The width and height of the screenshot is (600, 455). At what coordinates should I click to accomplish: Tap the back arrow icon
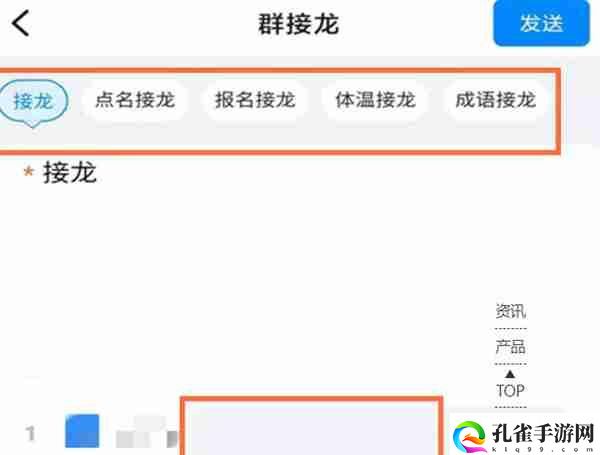click(x=21, y=23)
